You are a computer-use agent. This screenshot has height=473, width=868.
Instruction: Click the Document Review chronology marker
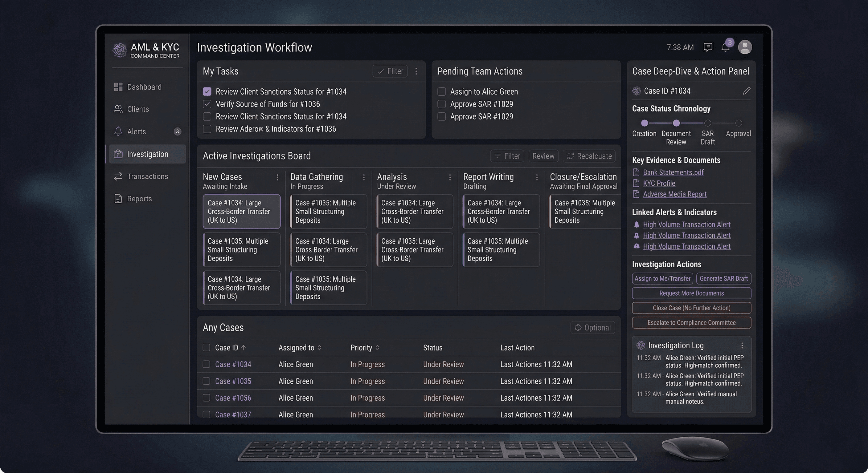[x=676, y=123]
